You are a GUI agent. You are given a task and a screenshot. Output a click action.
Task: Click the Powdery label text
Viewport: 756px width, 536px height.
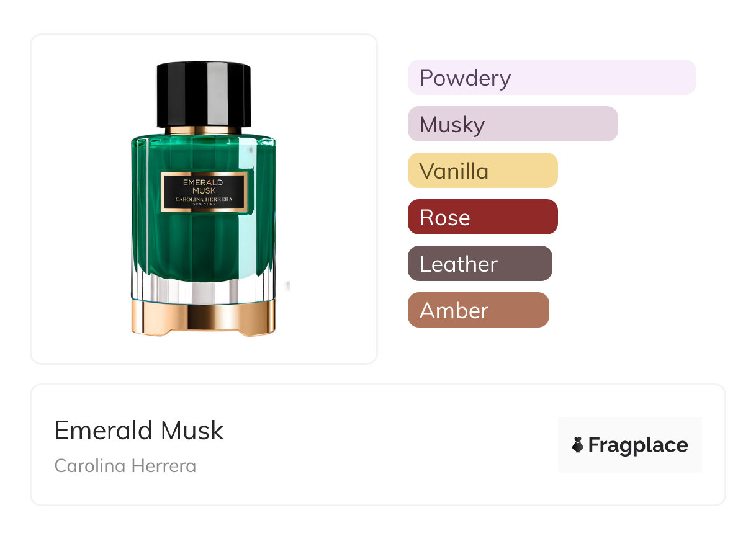pos(465,78)
